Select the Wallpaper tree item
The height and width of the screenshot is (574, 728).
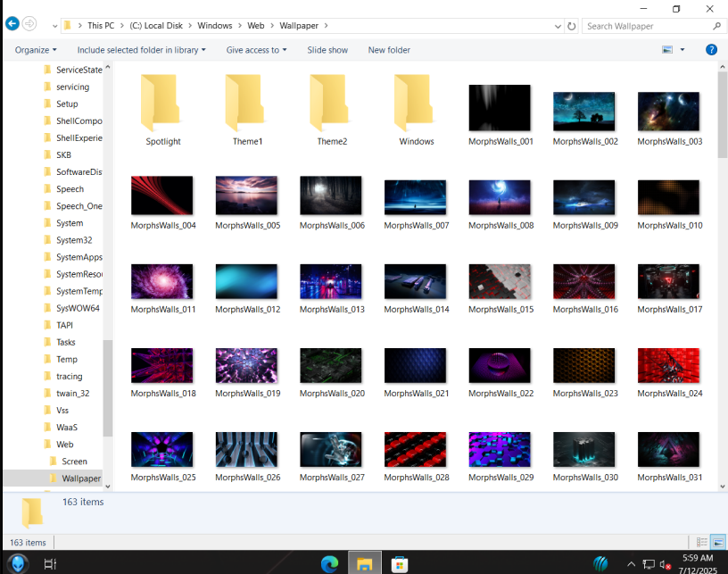(81, 478)
